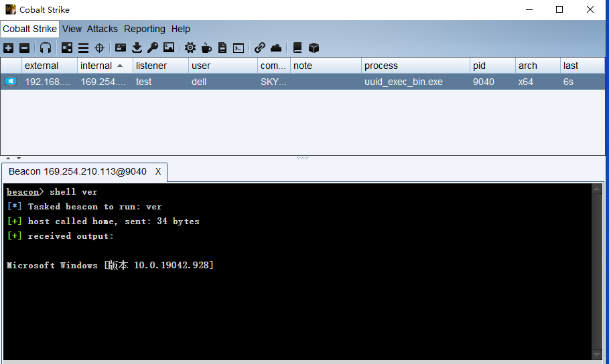Image resolution: width=609 pixels, height=364 pixels.
Task: Switch to session table view icon
Action: point(83,48)
